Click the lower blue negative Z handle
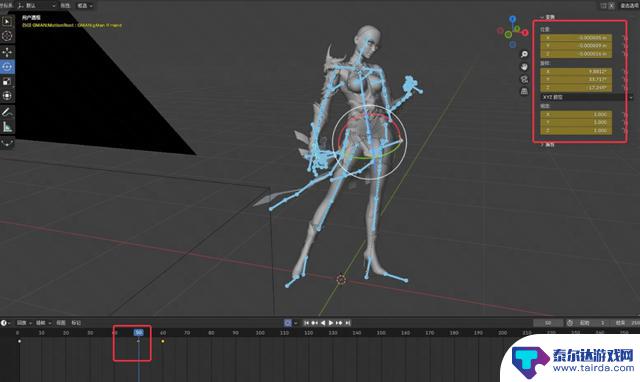The height and width of the screenshot is (382, 640). point(513,44)
